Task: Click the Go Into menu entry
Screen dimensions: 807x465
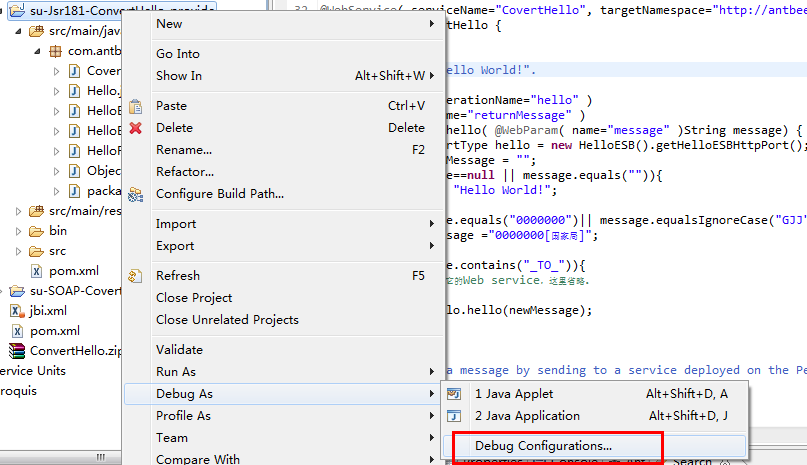Action: [x=178, y=54]
